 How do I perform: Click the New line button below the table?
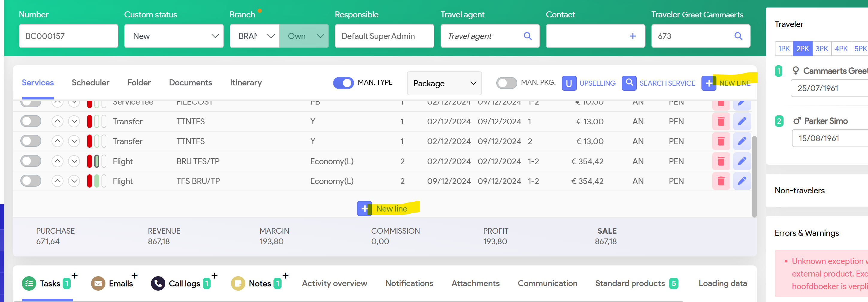click(x=388, y=209)
